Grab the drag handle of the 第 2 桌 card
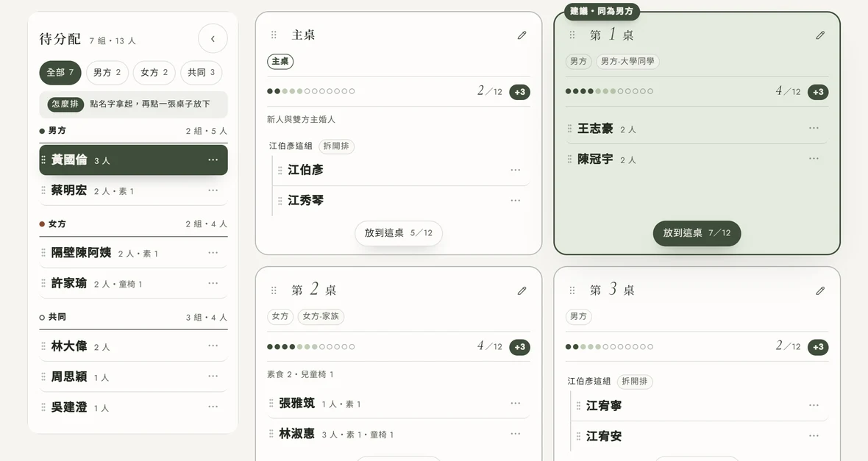 coord(274,290)
